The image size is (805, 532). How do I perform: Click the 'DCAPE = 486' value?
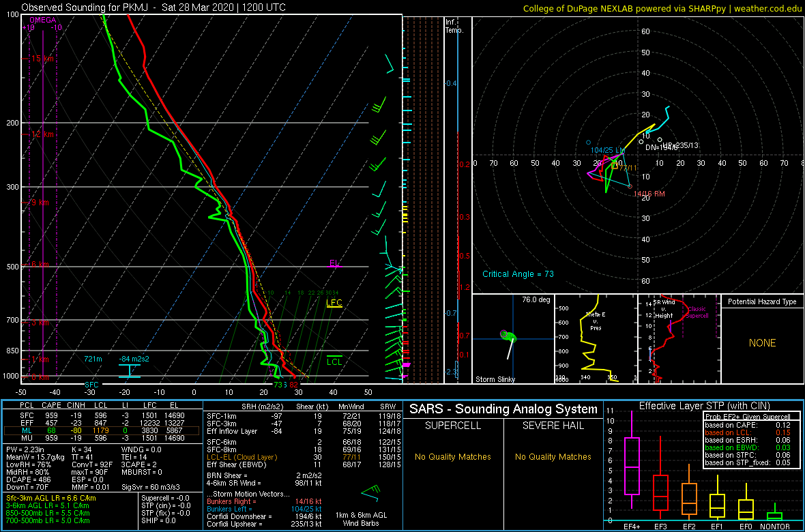click(x=28, y=479)
